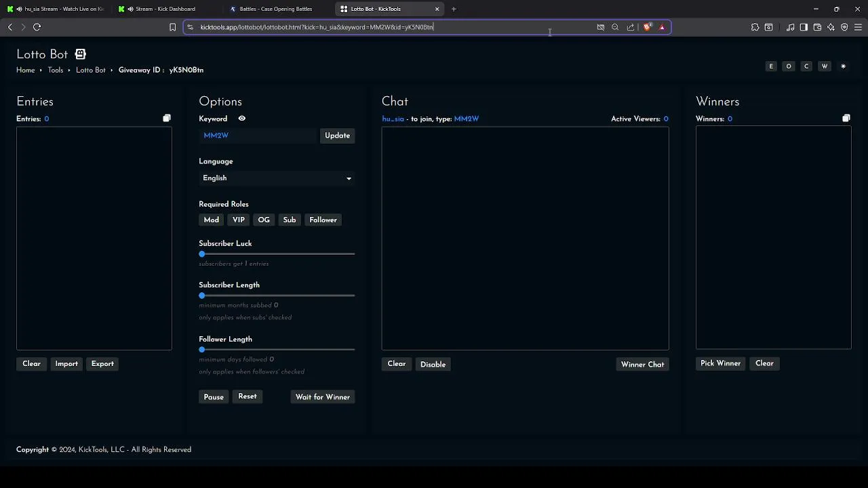Open a new browser tab
Viewport: 868px width, 488px height.
[454, 9]
